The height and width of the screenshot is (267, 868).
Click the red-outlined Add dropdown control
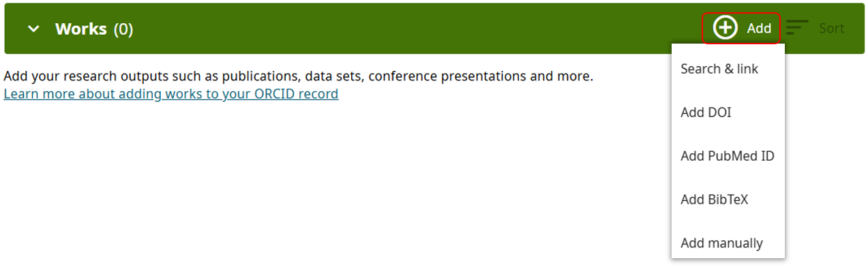(x=741, y=28)
